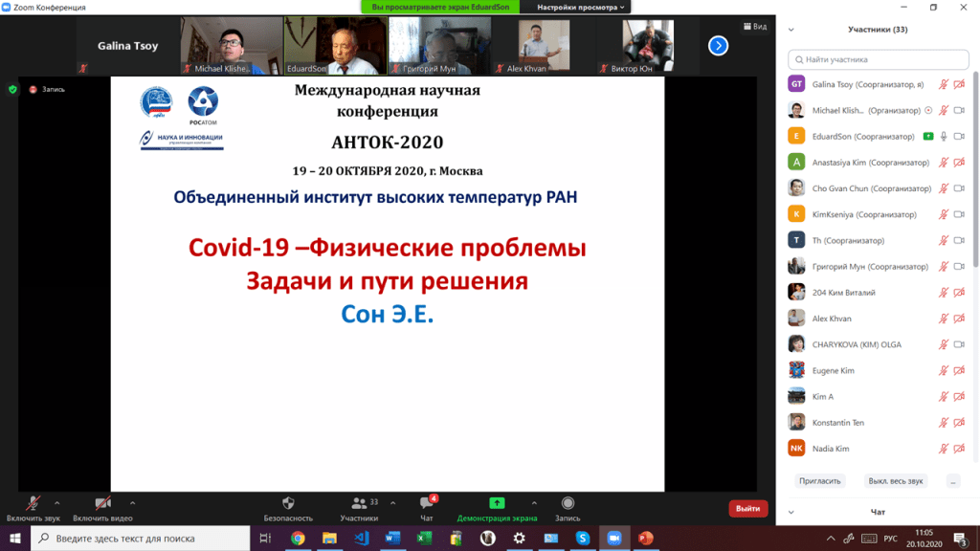Click the green Share Screen icon

pos(497,503)
